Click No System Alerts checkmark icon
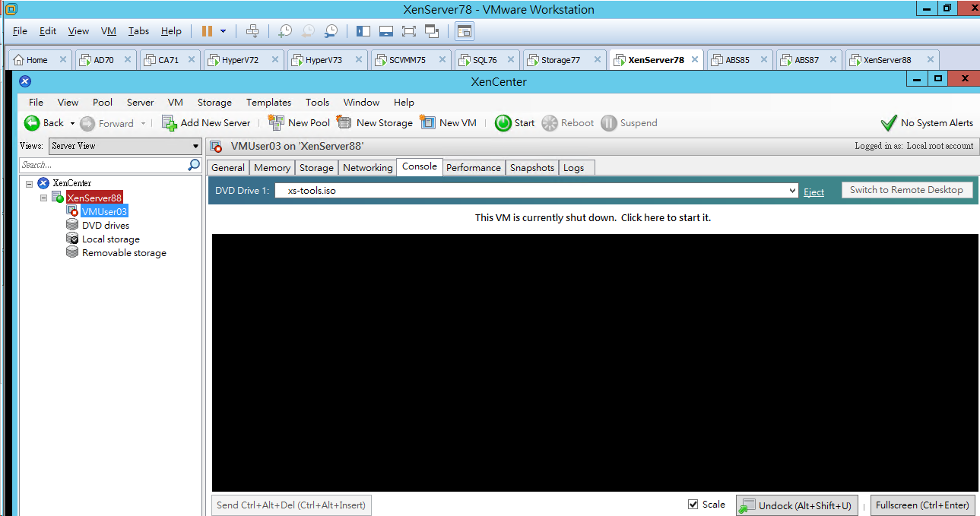Viewport: 980px width, 516px height. (888, 123)
